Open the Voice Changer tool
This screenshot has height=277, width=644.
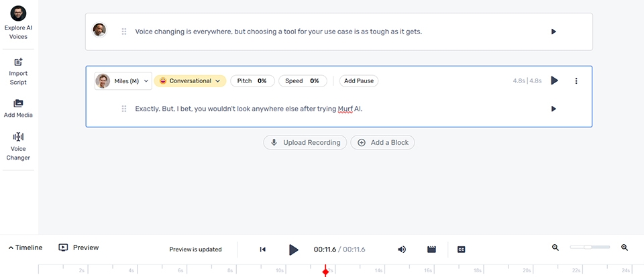pyautogui.click(x=18, y=146)
